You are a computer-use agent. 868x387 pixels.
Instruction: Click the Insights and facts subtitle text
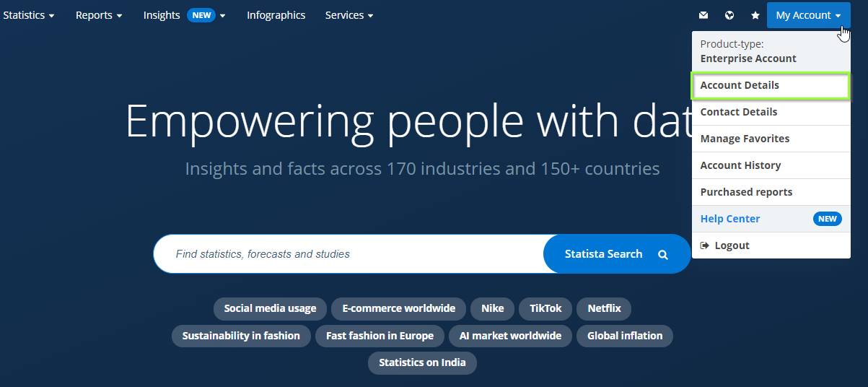pyautogui.click(x=422, y=169)
